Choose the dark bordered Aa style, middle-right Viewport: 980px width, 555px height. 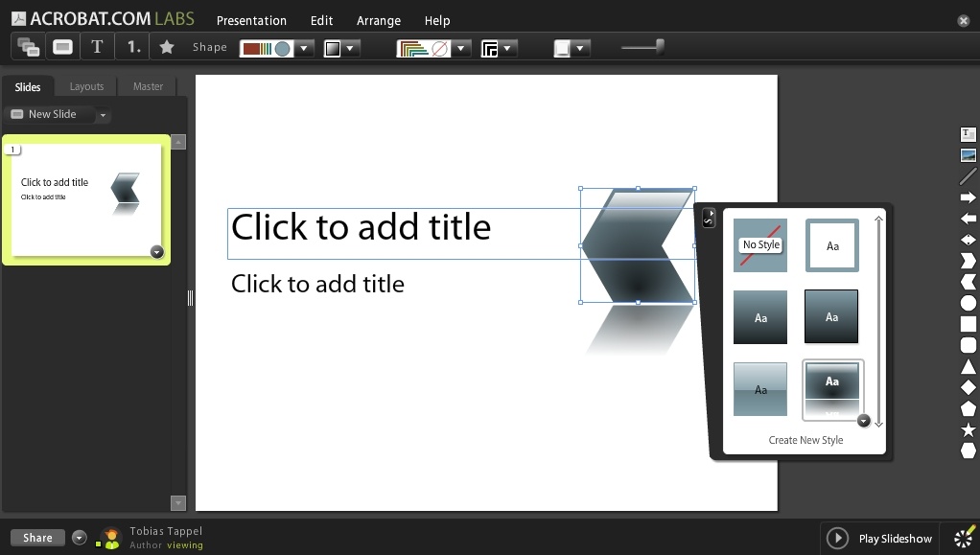(x=831, y=317)
